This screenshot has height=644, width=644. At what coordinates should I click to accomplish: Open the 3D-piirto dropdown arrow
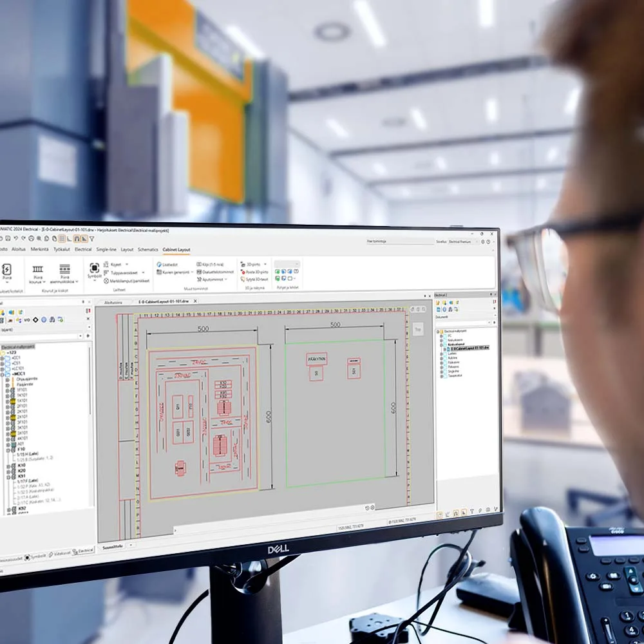(265, 264)
